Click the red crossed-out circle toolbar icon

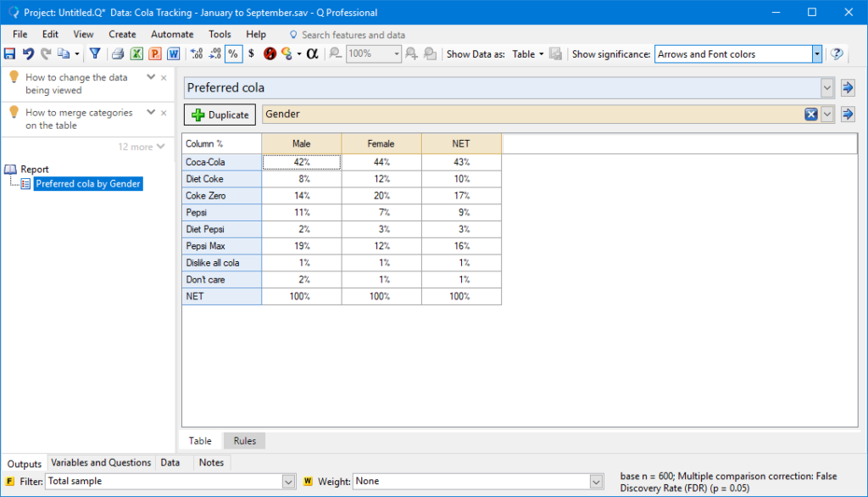click(x=270, y=53)
